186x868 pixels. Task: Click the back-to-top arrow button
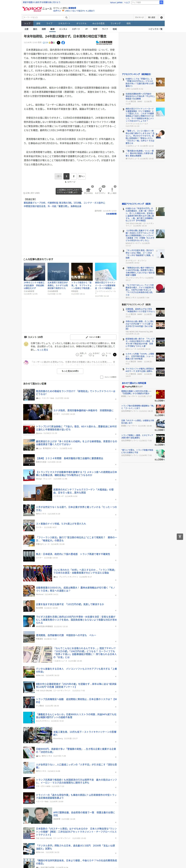pyautogui.click(x=180, y=537)
